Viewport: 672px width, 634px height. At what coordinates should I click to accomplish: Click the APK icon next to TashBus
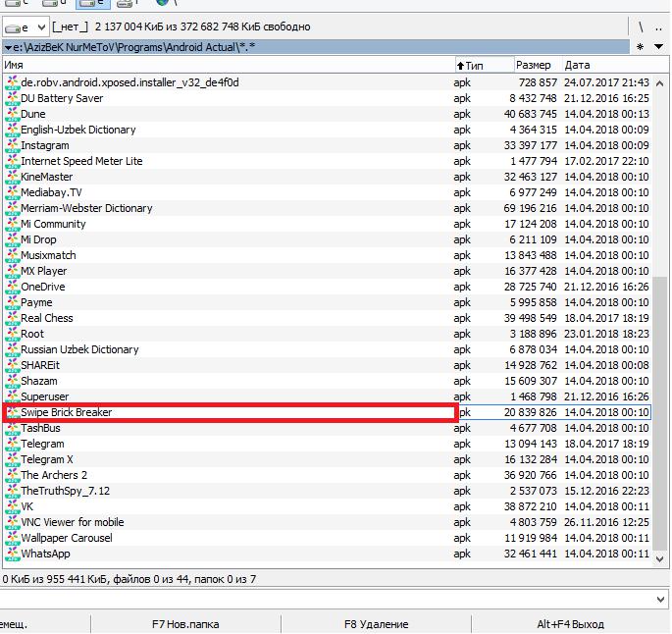(x=13, y=428)
